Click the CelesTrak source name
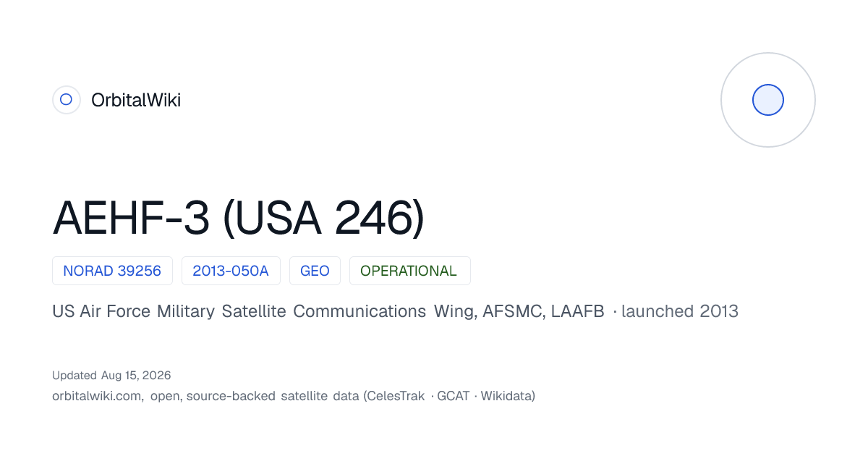Image resolution: width=868 pixels, height=456 pixels. [x=396, y=396]
